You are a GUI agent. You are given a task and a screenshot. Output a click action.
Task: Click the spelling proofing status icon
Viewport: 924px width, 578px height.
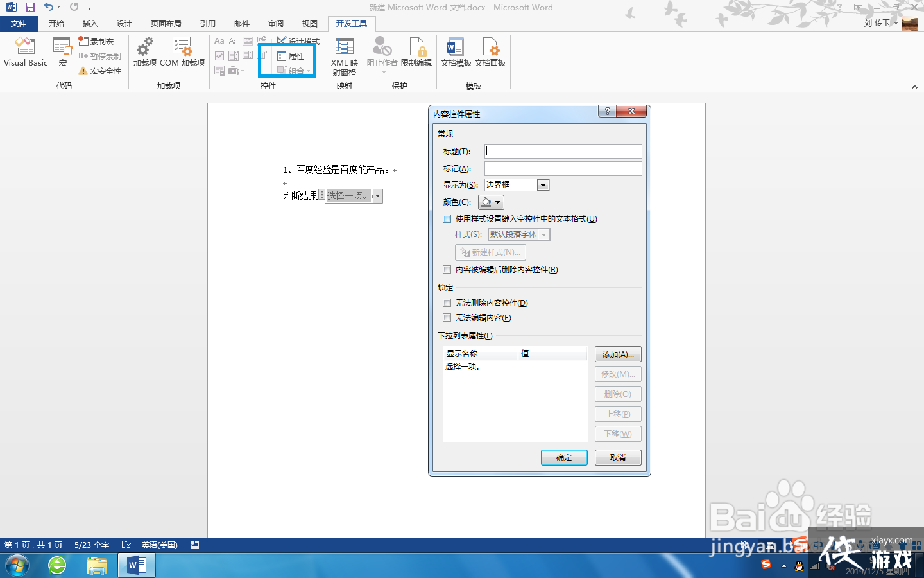(126, 545)
